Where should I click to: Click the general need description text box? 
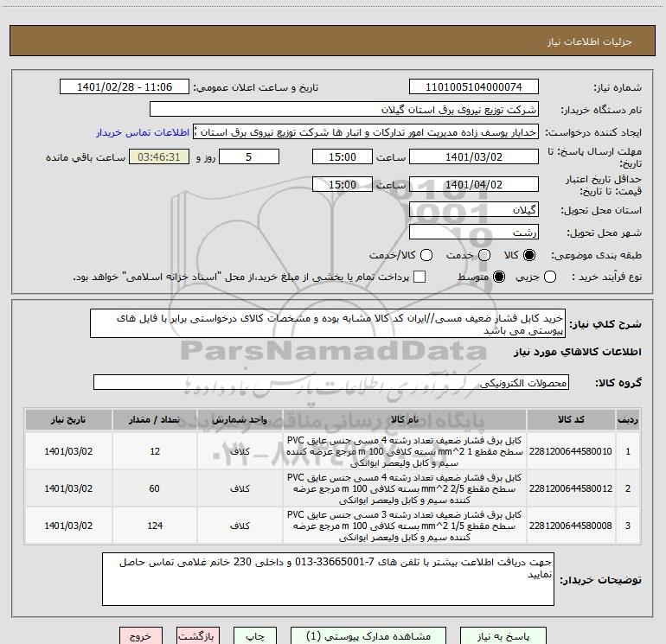click(328, 324)
